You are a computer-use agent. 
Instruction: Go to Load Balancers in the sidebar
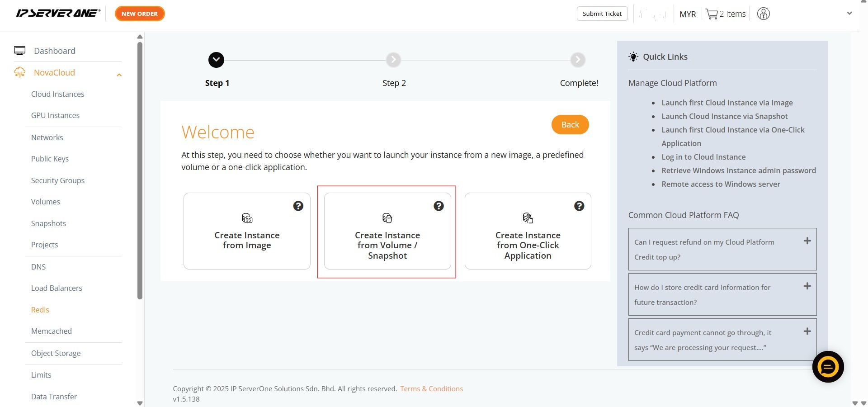coord(57,288)
